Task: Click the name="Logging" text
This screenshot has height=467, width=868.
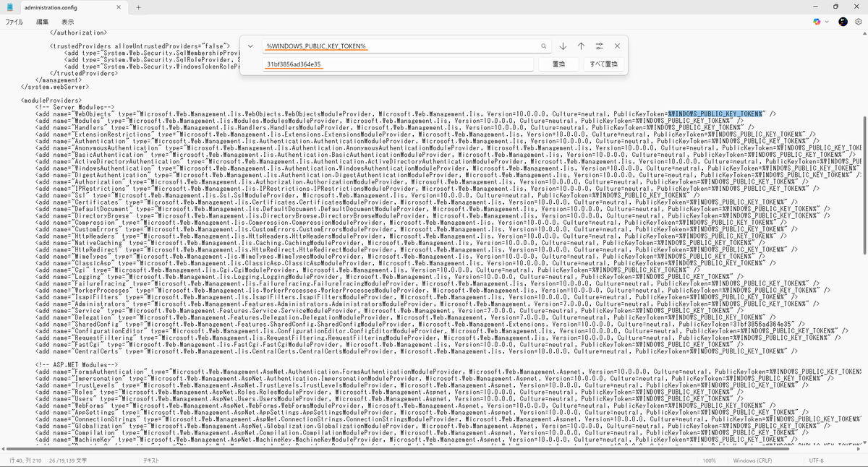Action: coord(78,275)
